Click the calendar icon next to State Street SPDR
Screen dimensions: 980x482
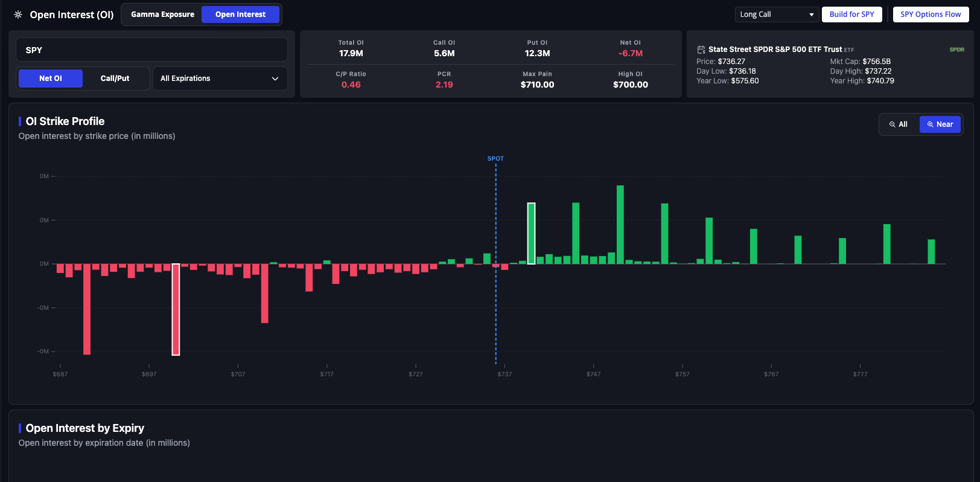[x=701, y=50]
